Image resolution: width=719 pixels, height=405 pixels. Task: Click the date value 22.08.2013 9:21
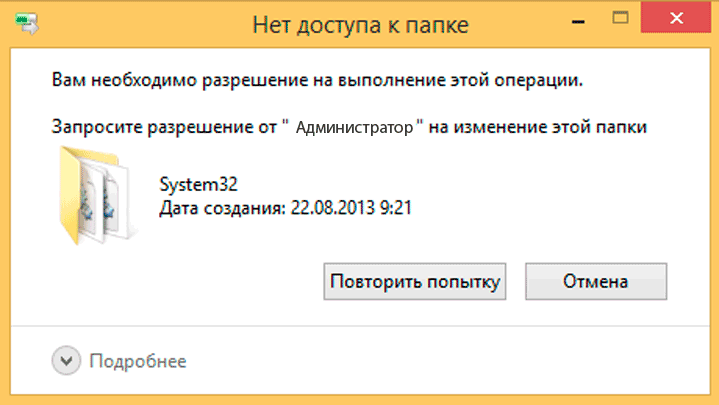351,208
